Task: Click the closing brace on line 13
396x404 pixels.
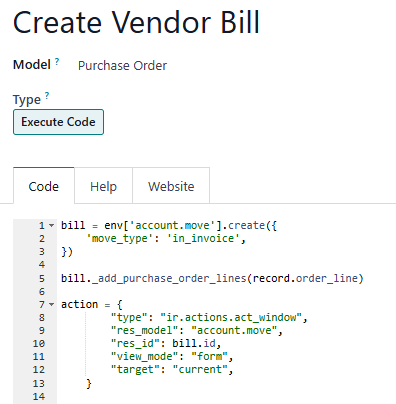Action: click(89, 383)
